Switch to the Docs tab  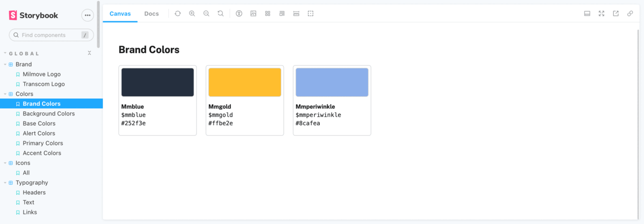click(x=152, y=13)
